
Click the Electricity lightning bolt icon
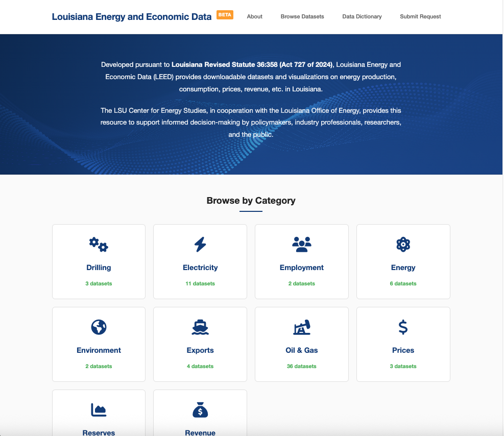200,245
